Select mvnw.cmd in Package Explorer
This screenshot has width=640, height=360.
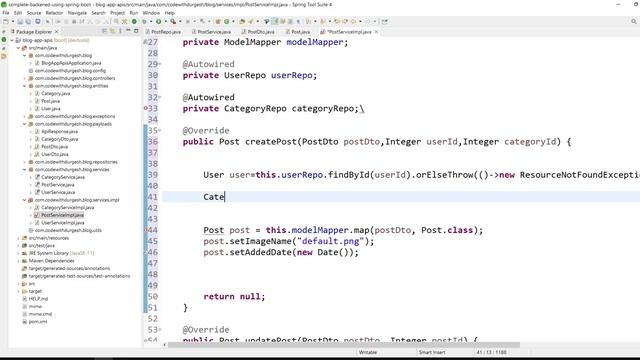[x=40, y=314]
